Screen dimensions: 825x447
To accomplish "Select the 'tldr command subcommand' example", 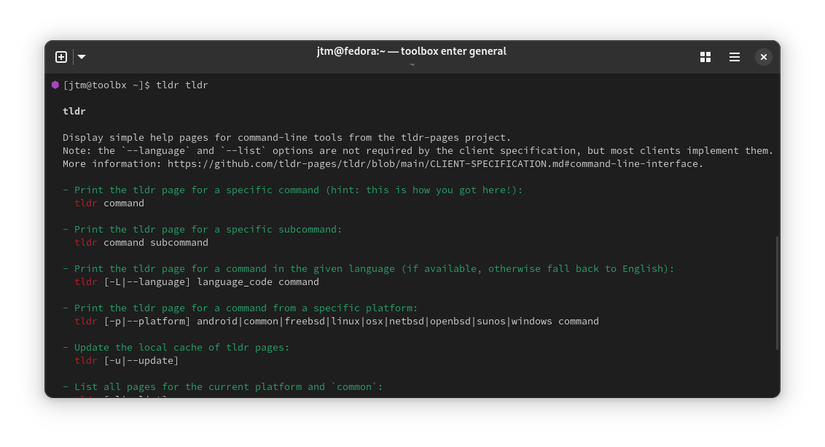I will click(141, 242).
